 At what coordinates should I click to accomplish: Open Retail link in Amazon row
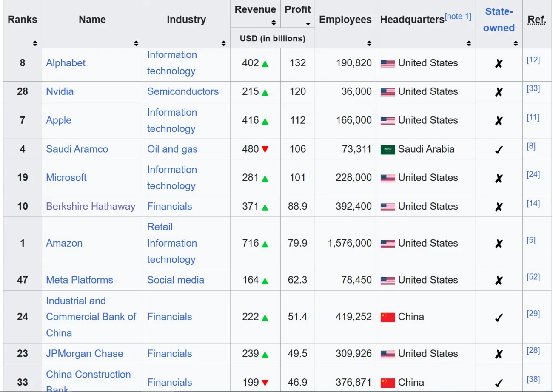point(160,227)
